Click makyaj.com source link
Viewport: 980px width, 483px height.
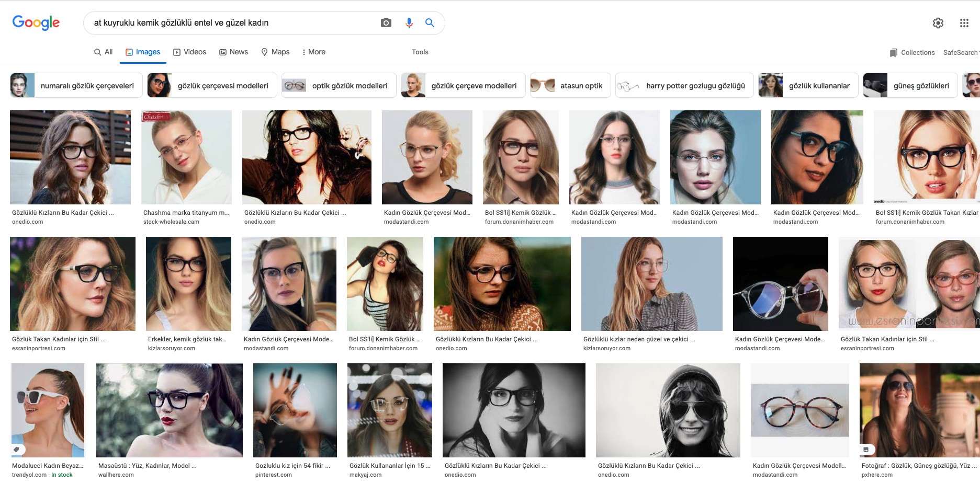click(x=366, y=475)
